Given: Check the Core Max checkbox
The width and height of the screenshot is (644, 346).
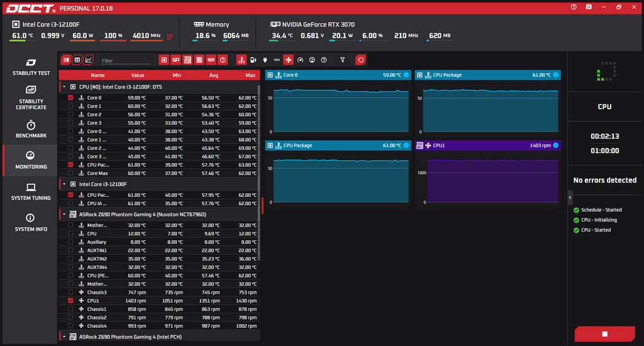Looking at the screenshot, I should (70, 173).
